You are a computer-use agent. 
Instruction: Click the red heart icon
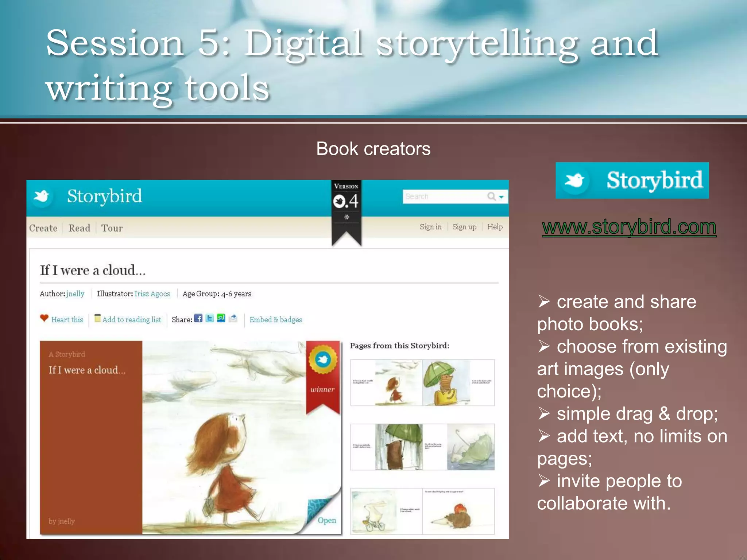44,318
